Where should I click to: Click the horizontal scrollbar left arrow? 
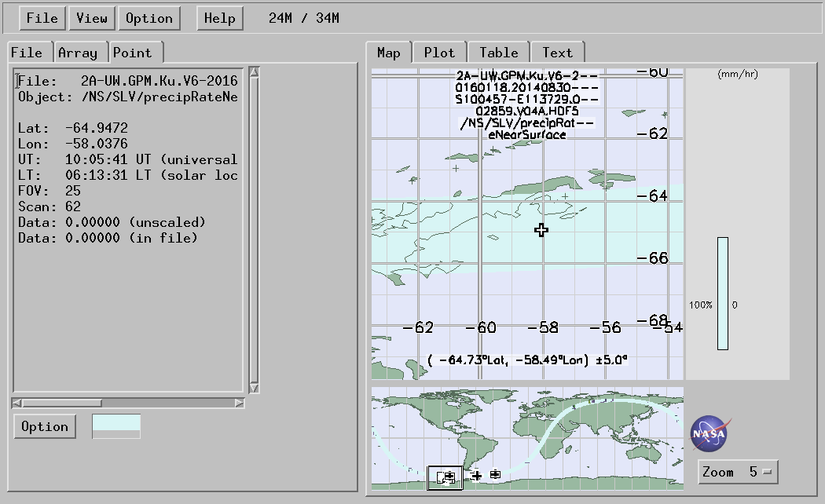pos(16,403)
